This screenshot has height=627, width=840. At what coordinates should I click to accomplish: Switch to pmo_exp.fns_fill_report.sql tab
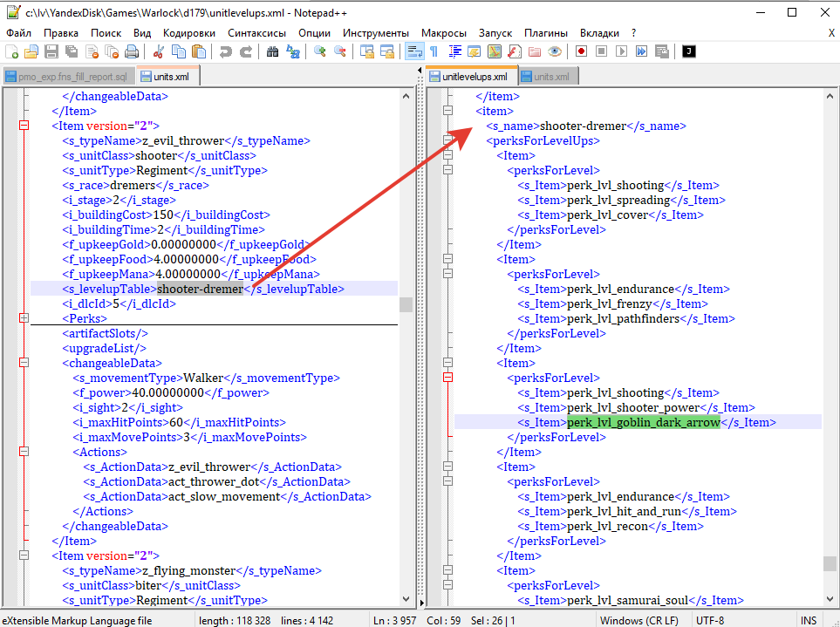pyautogui.click(x=70, y=77)
